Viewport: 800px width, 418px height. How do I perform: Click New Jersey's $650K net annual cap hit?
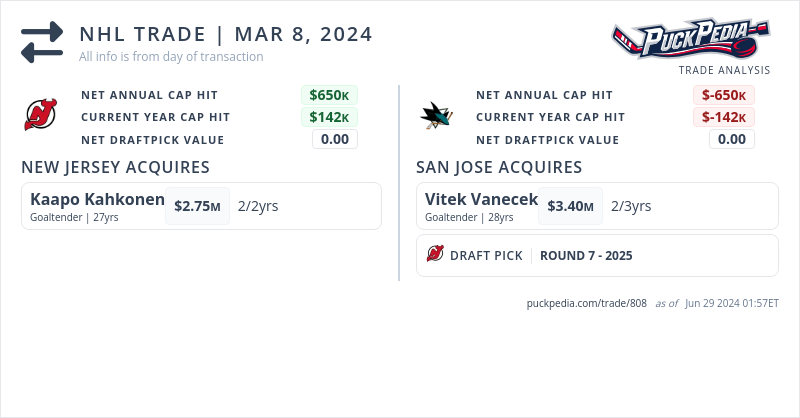pos(329,95)
